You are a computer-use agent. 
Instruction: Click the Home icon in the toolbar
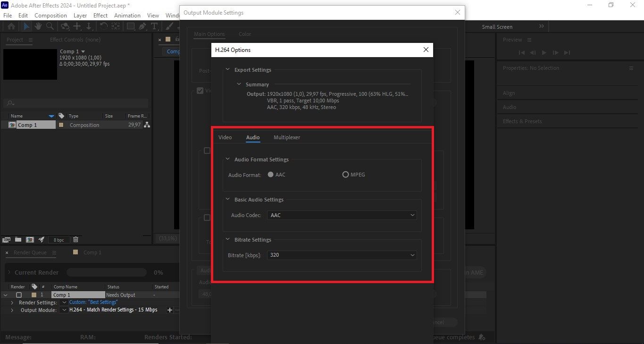pyautogui.click(x=11, y=26)
